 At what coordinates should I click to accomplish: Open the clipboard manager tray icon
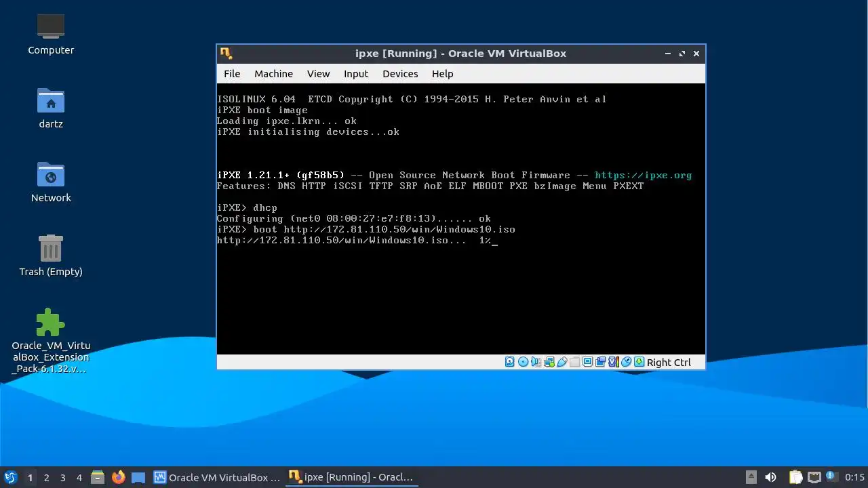point(795,477)
